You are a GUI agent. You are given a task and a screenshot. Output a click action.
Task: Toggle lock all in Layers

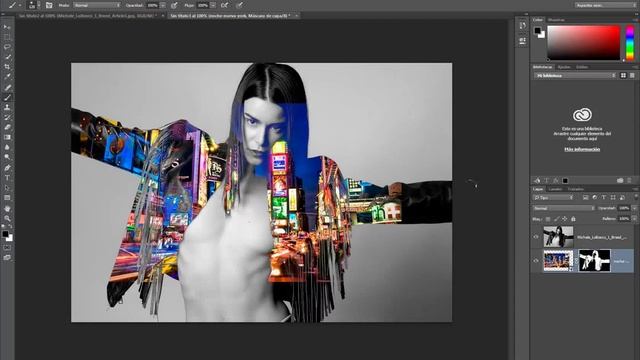(573, 219)
